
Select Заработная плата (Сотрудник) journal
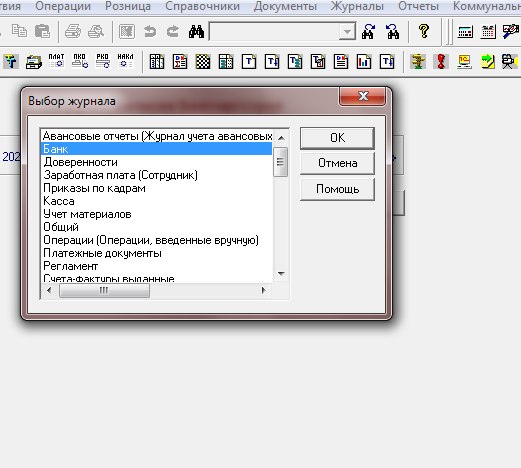(156, 175)
